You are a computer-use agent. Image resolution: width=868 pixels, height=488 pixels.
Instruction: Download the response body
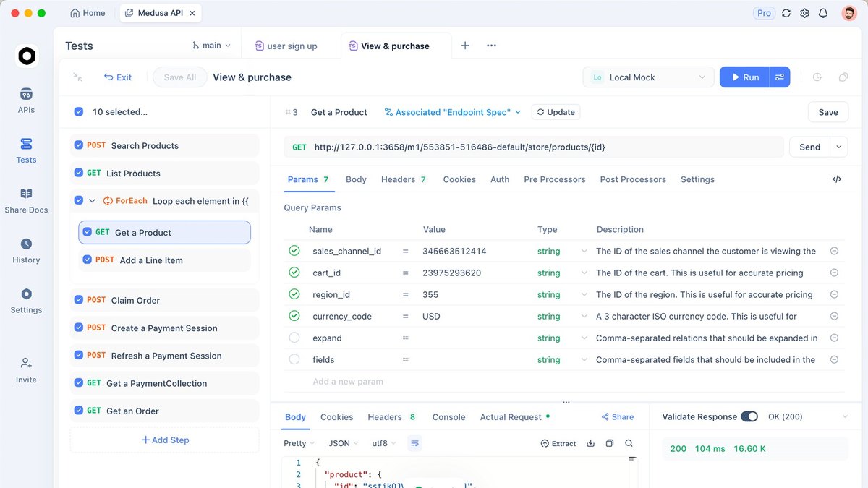point(590,443)
